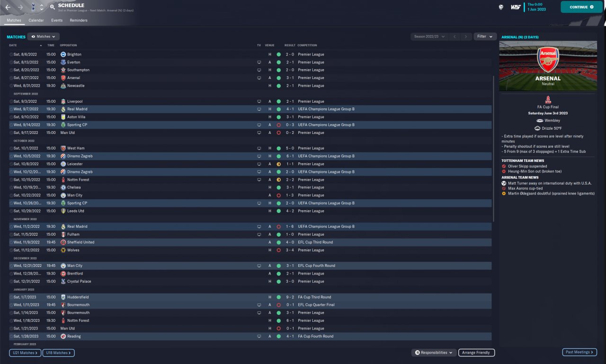Go back using the left arrow
The width and height of the screenshot is (606, 364).
click(x=8, y=8)
